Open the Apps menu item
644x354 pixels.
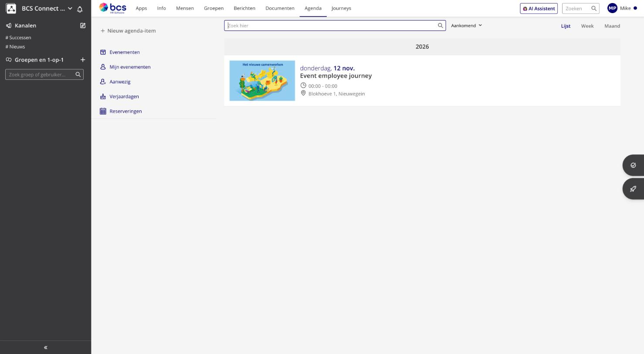click(141, 8)
